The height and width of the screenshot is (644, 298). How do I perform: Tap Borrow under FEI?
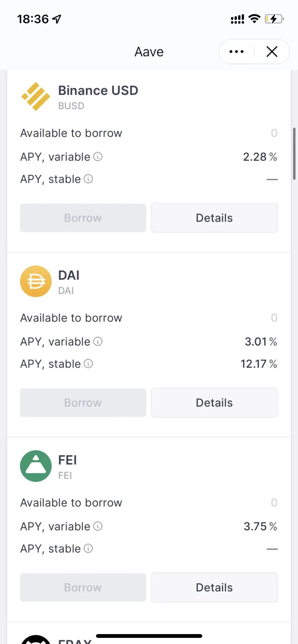(83, 588)
